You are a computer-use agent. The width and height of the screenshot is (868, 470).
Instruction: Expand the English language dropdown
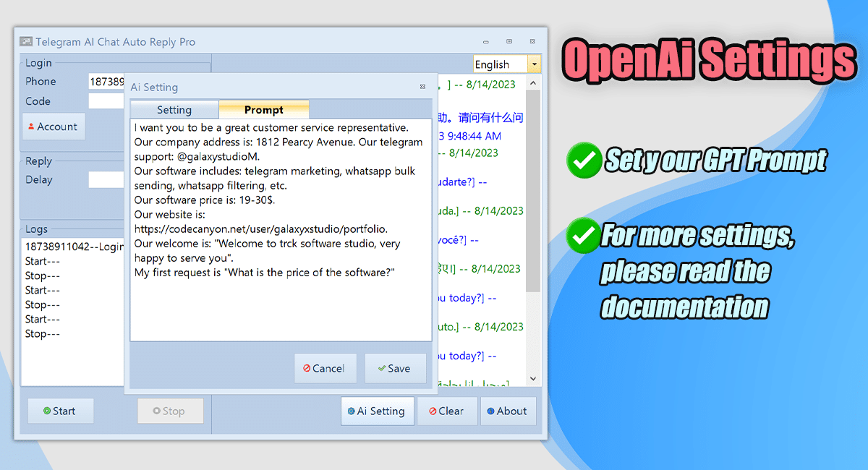(535, 64)
